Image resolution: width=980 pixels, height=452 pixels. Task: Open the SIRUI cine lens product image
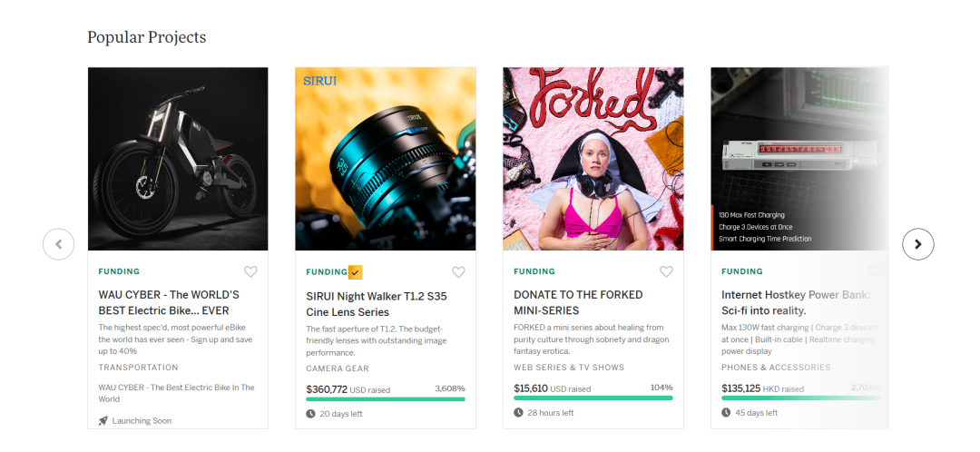coord(386,159)
